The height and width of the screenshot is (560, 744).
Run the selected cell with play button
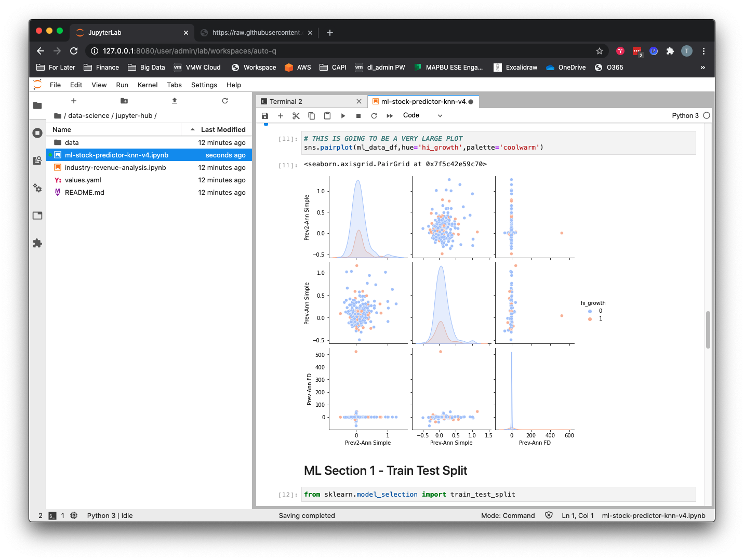tap(343, 116)
